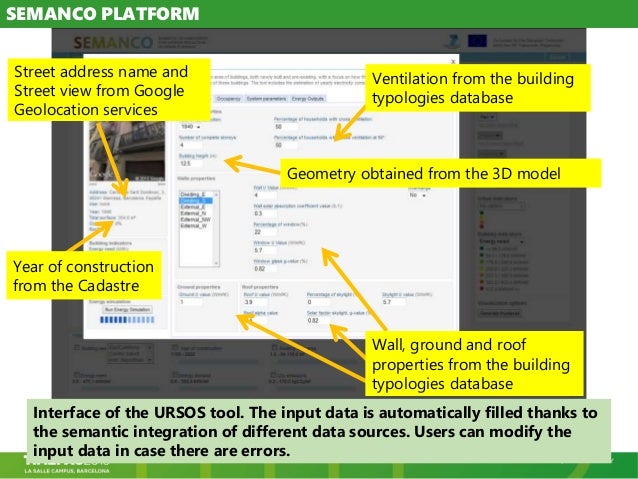Edit the ground U value field

[190, 302]
